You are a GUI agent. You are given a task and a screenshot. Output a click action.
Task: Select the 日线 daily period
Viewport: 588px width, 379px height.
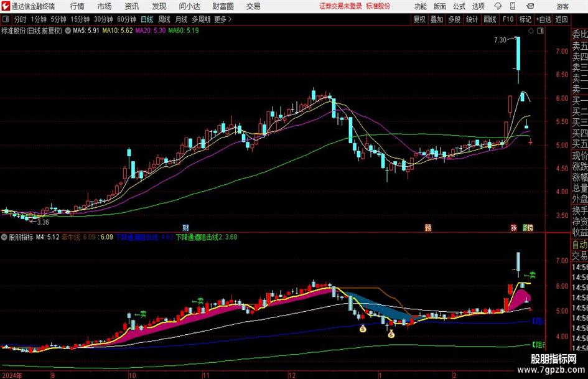[147, 19]
